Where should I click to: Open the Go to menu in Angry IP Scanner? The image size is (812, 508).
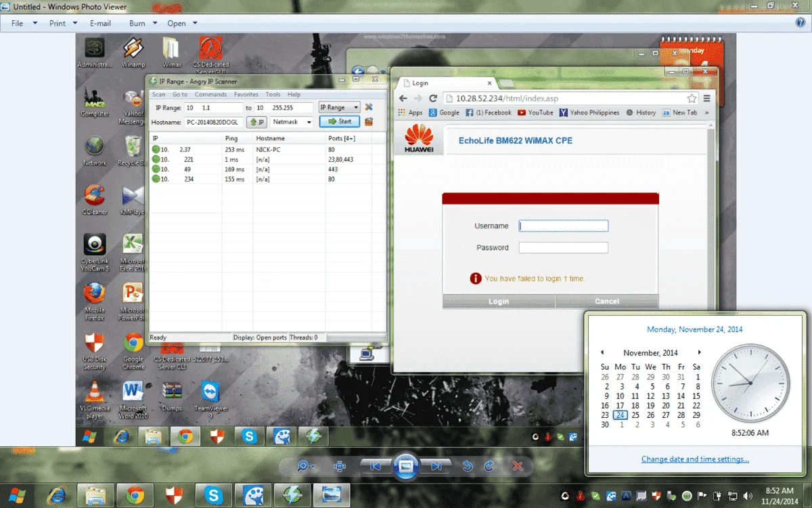coord(180,95)
